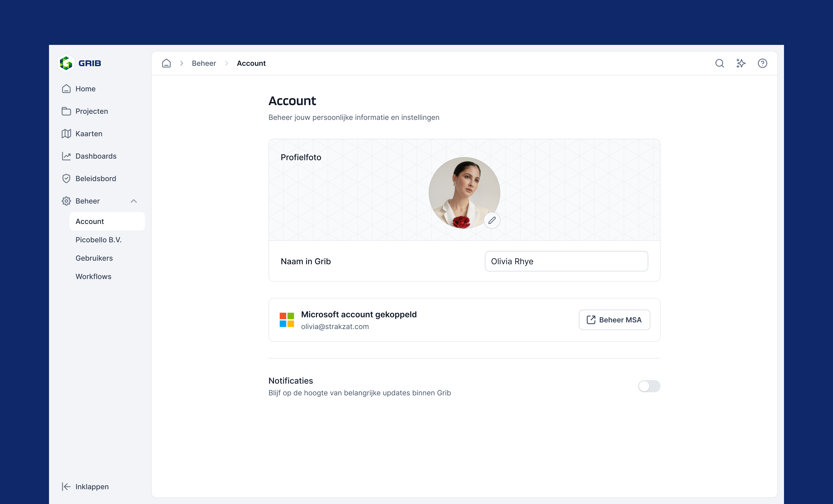
Task: Open Projecten from the sidebar
Action: tap(92, 111)
